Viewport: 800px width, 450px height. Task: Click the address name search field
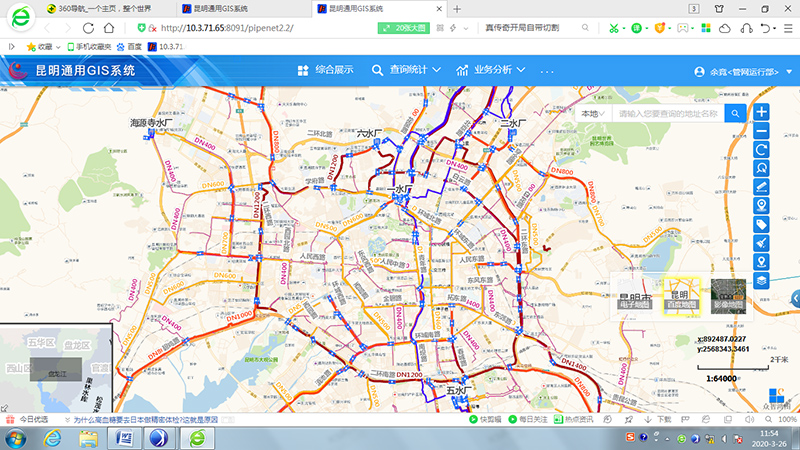tap(668, 113)
